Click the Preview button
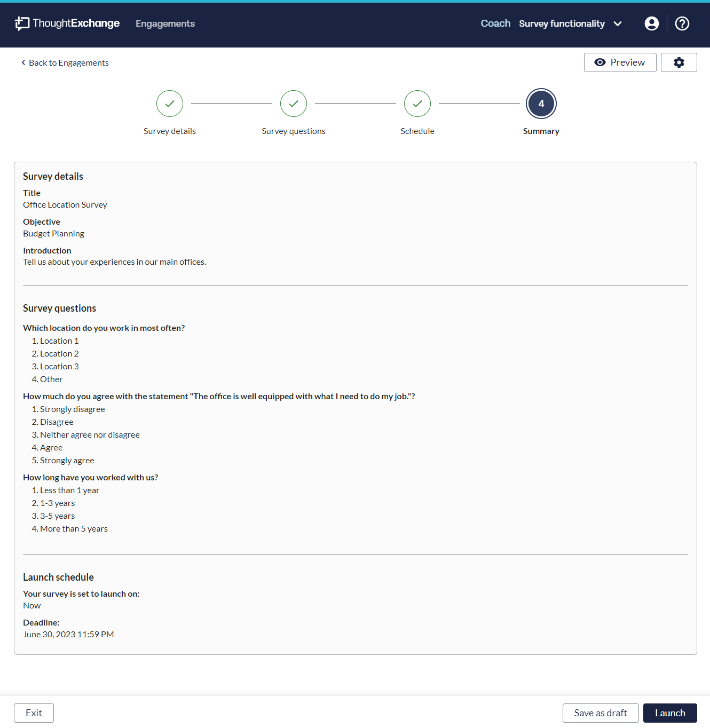710x728 pixels. (620, 62)
